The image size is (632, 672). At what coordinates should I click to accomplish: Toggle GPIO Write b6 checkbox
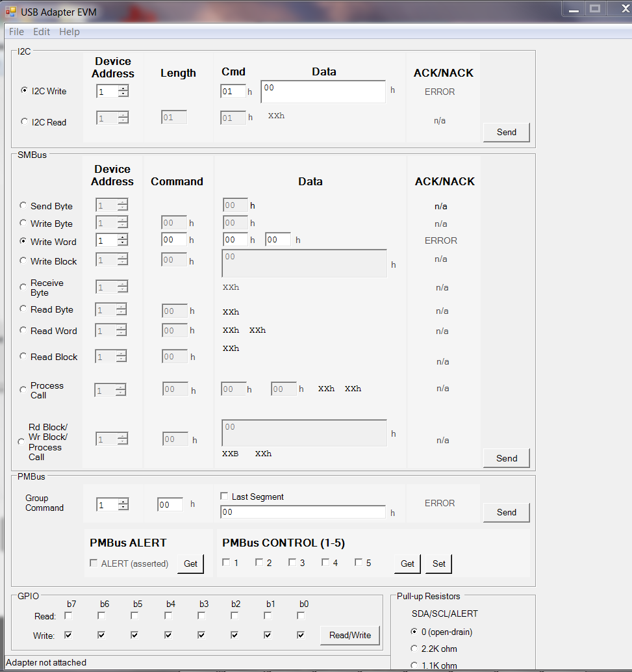tap(101, 635)
